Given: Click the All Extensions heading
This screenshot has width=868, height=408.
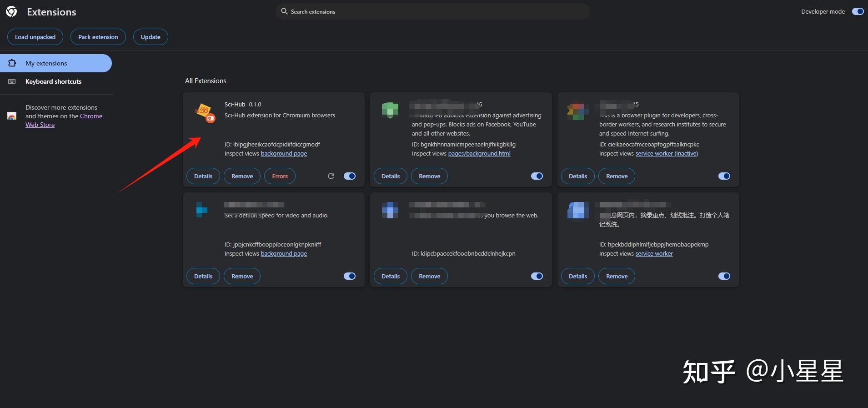Looking at the screenshot, I should [206, 81].
